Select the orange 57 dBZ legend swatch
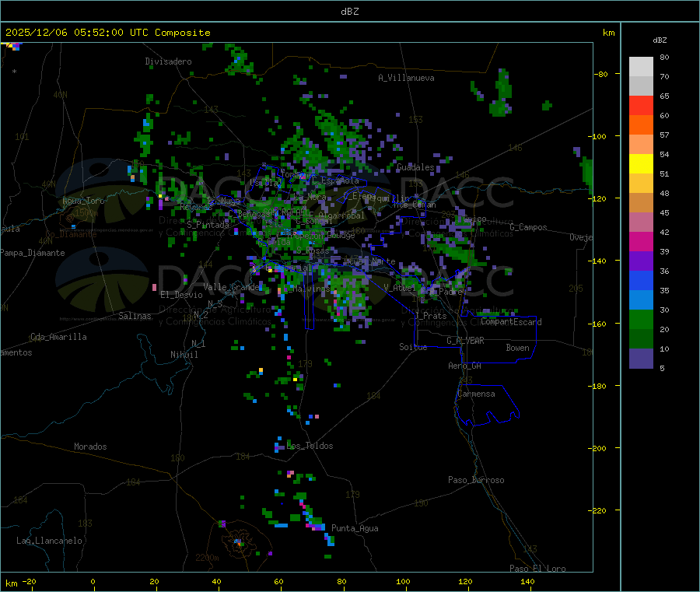Image resolution: width=700 pixels, height=592 pixels. click(641, 125)
